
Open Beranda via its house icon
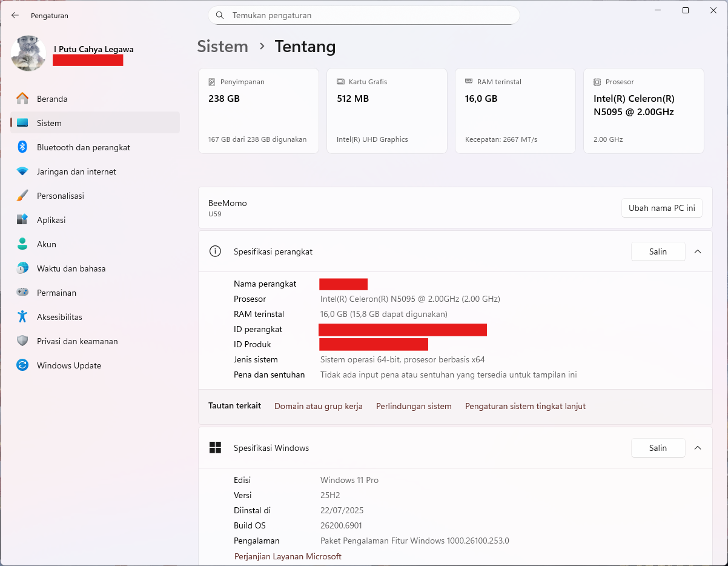(x=22, y=99)
